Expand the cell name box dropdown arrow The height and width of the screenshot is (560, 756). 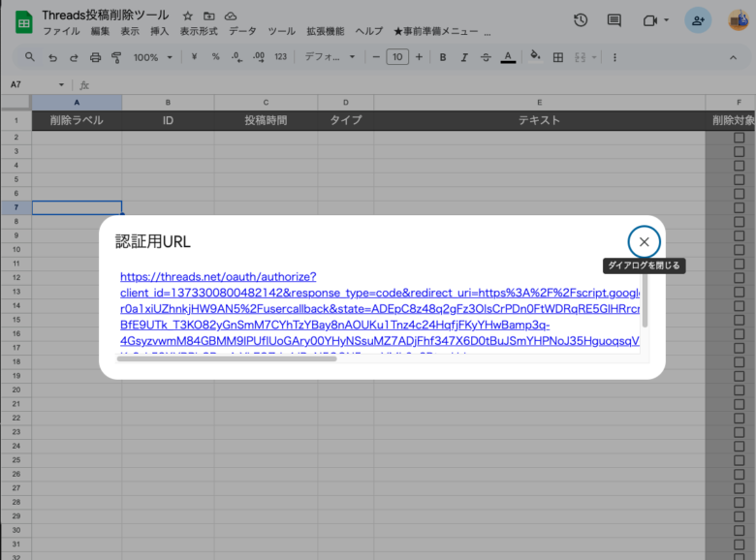pyautogui.click(x=61, y=85)
